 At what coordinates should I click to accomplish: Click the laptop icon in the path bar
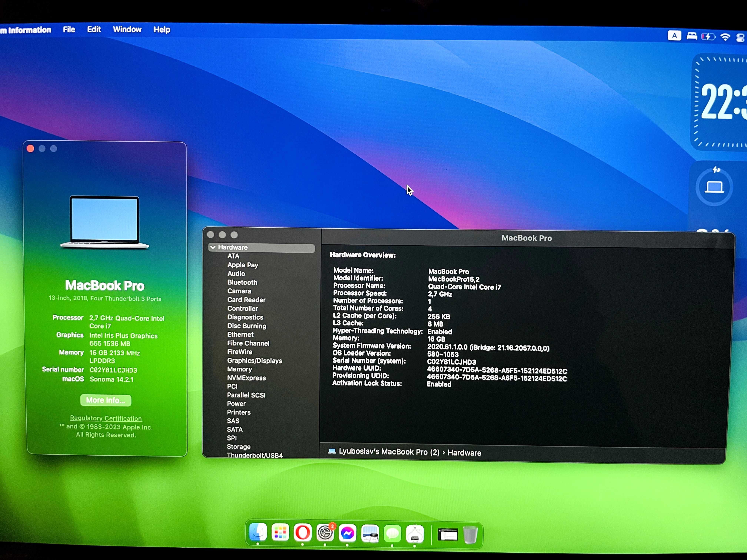332,451
